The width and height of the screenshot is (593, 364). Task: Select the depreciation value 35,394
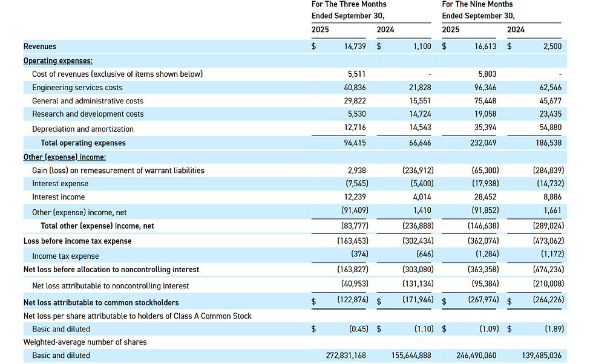click(485, 128)
